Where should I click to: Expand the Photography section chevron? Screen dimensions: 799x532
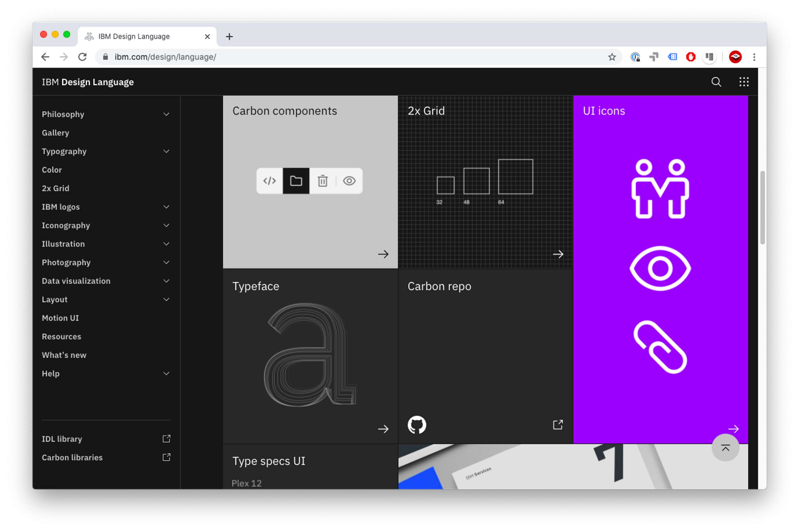tap(166, 262)
